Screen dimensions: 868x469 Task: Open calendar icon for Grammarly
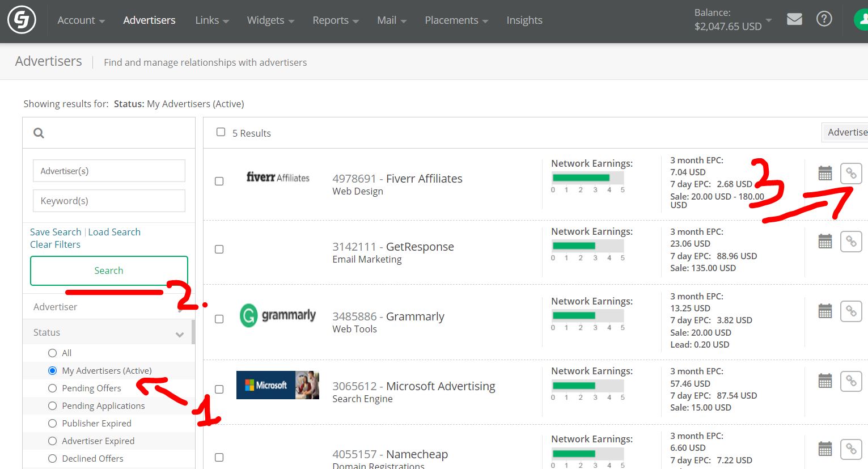(825, 311)
